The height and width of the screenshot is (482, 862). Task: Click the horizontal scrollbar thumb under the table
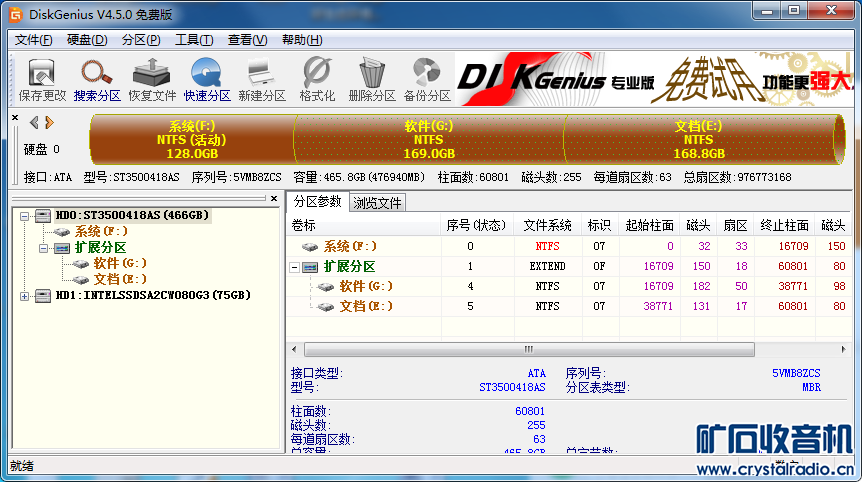pos(529,350)
